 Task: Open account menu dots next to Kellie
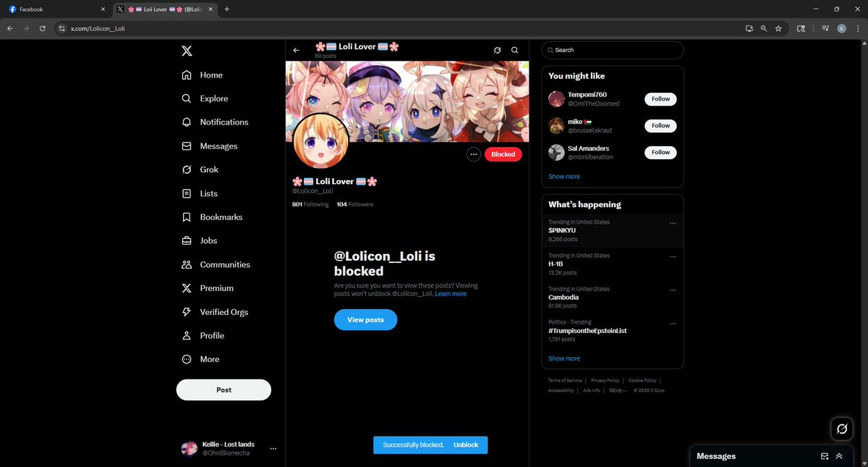click(x=273, y=449)
